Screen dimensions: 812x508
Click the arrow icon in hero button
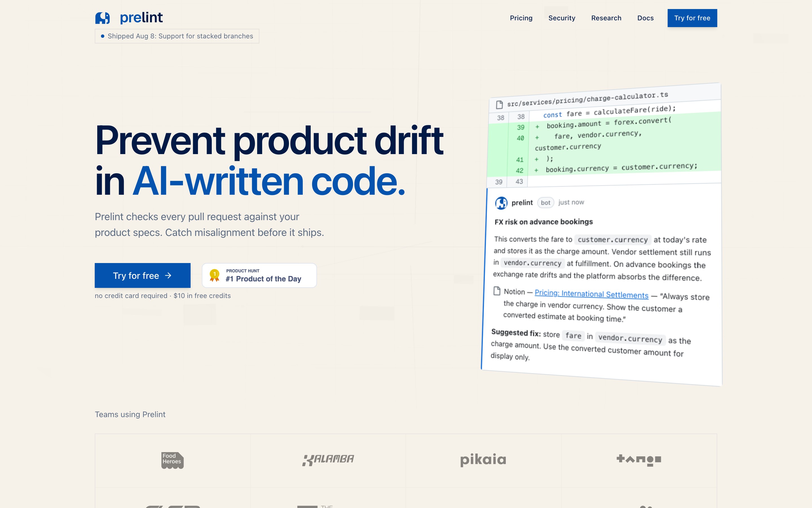(168, 275)
